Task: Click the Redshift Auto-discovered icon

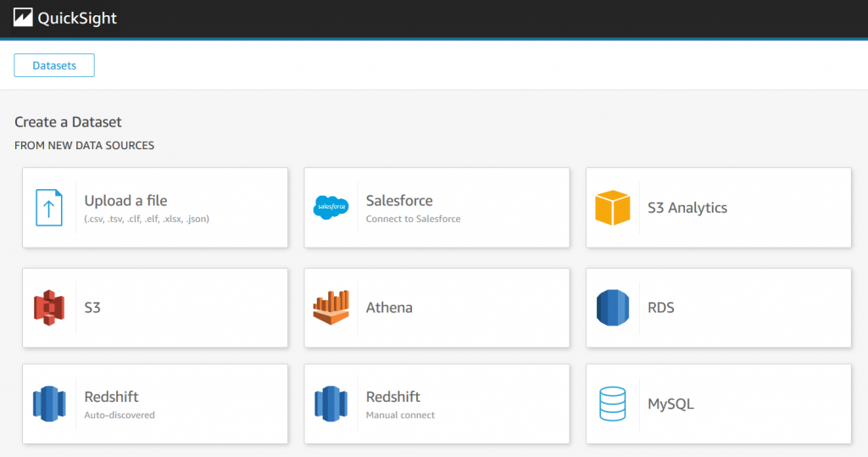Action: tap(49, 404)
